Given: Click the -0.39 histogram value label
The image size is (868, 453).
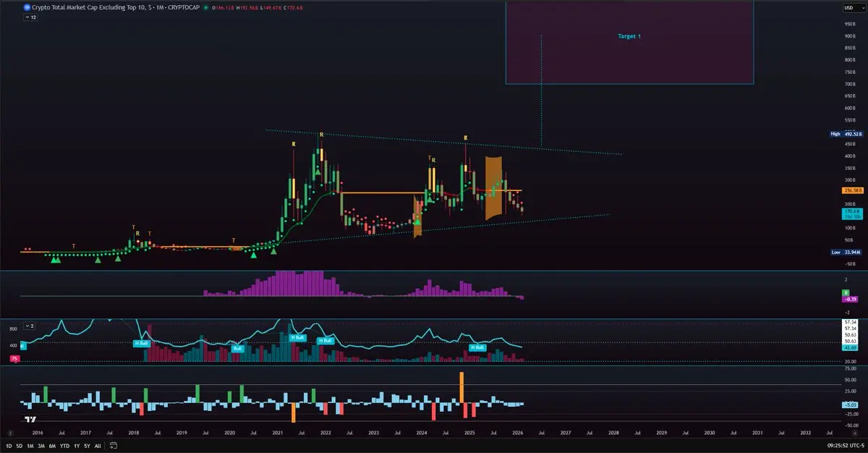Looking at the screenshot, I should [850, 299].
